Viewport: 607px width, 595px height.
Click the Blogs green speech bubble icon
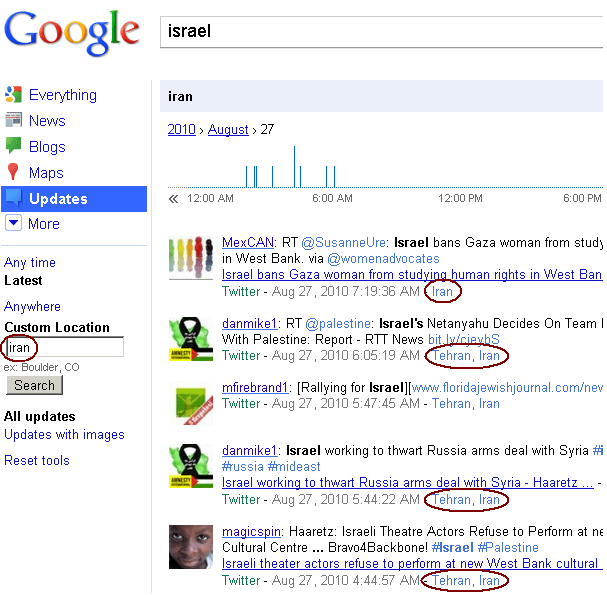[13, 146]
